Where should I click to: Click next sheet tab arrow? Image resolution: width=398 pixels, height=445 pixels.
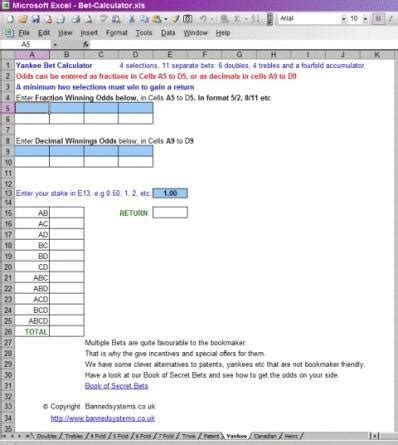tap(20, 436)
